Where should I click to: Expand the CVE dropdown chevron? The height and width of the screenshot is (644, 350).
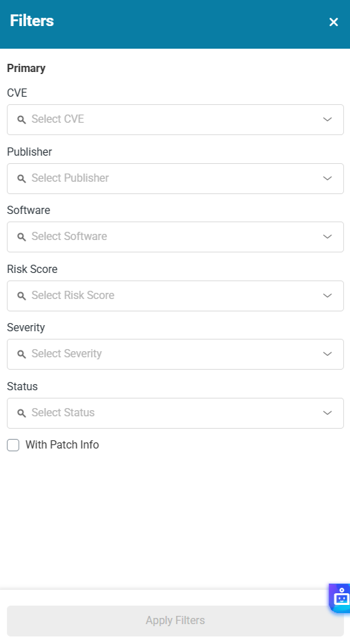click(x=327, y=119)
